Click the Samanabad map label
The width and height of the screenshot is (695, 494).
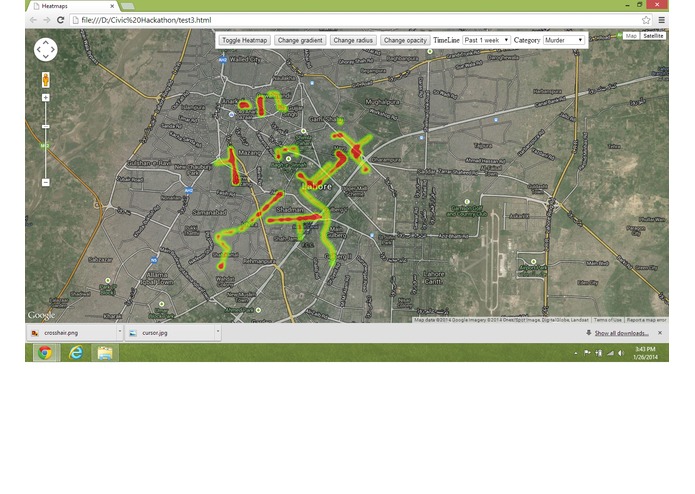209,212
